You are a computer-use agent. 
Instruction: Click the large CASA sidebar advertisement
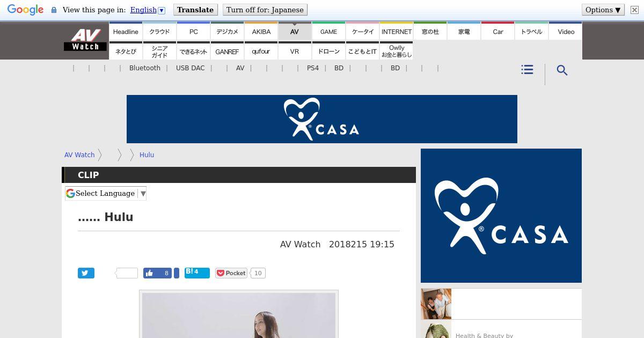[501, 216]
